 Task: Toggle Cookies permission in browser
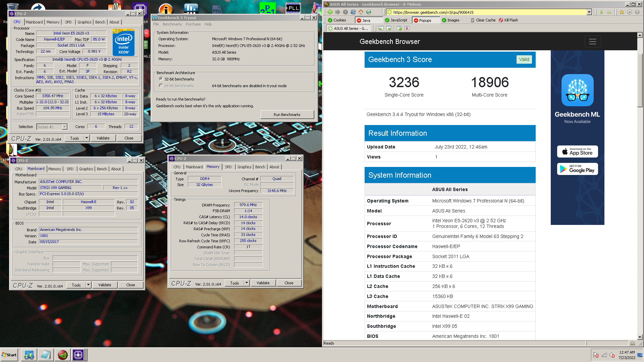pyautogui.click(x=337, y=20)
